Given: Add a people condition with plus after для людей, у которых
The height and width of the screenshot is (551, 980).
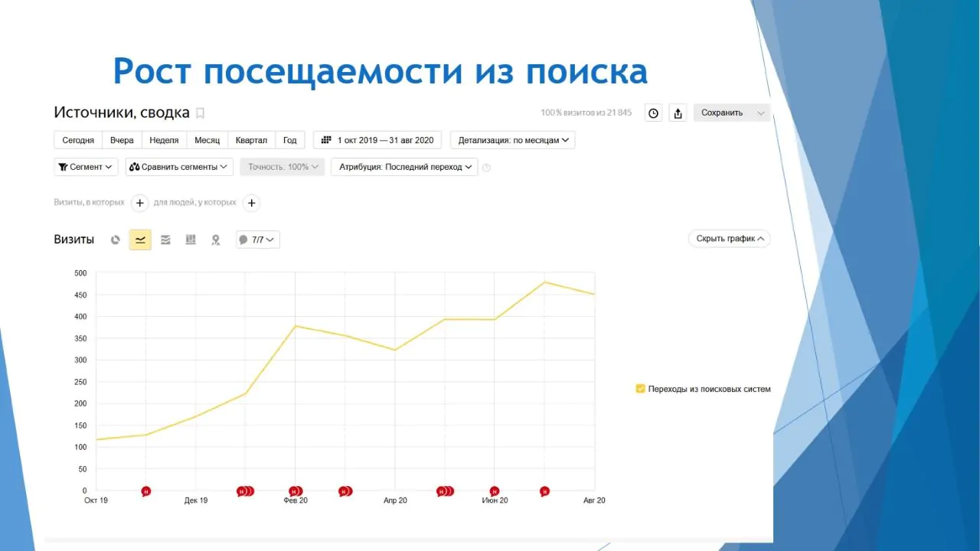Looking at the screenshot, I should [x=251, y=203].
